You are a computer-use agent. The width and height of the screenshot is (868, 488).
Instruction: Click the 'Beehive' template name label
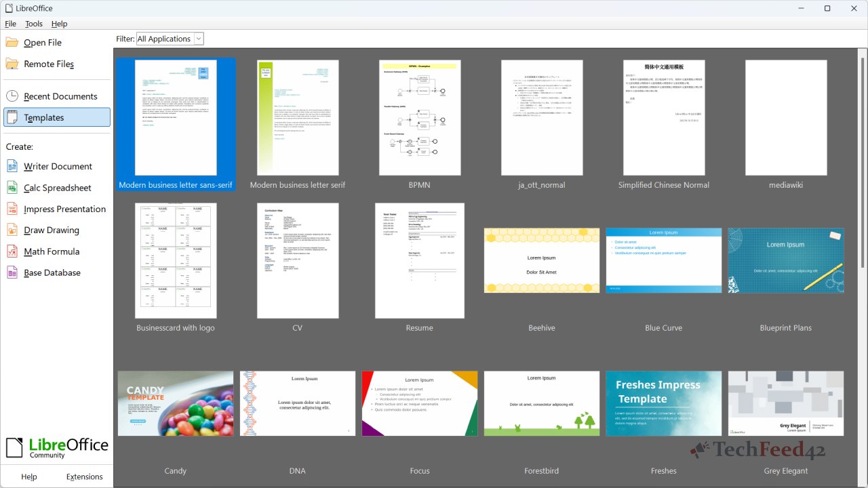point(542,328)
